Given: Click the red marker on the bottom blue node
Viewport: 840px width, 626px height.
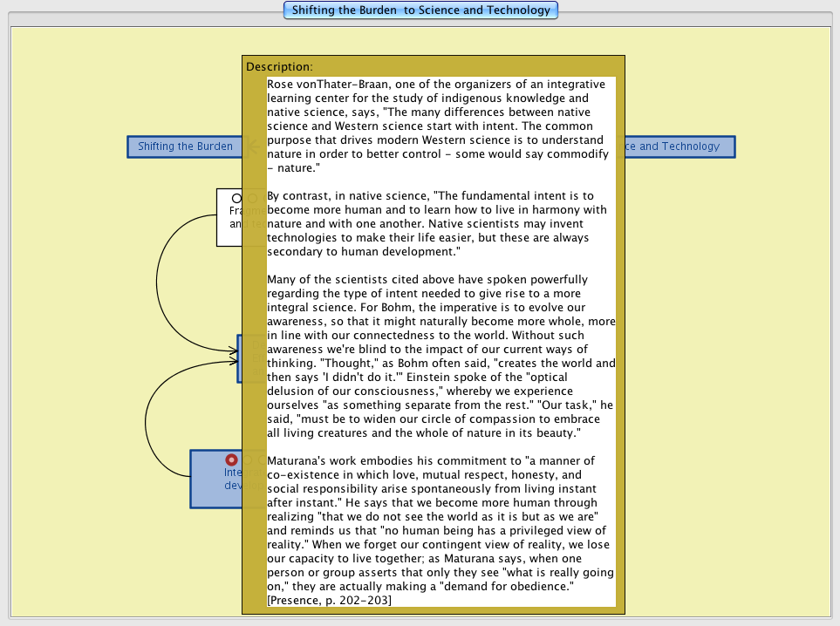Looking at the screenshot, I should (x=231, y=459).
